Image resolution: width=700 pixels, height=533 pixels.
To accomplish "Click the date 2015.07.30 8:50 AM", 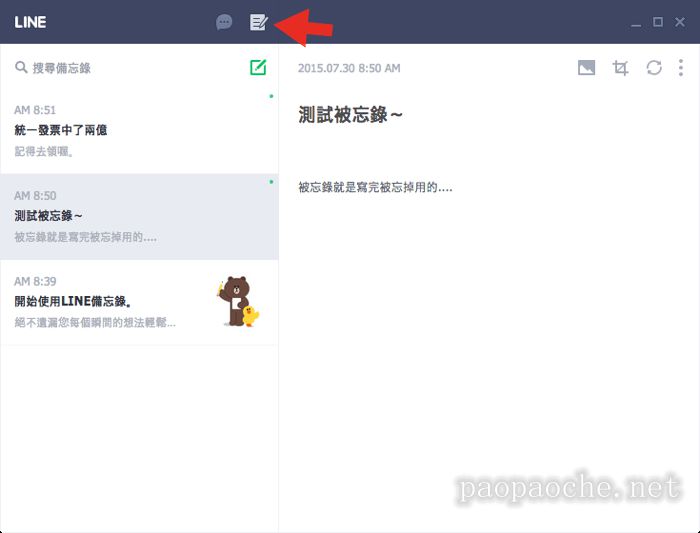I will pyautogui.click(x=349, y=68).
